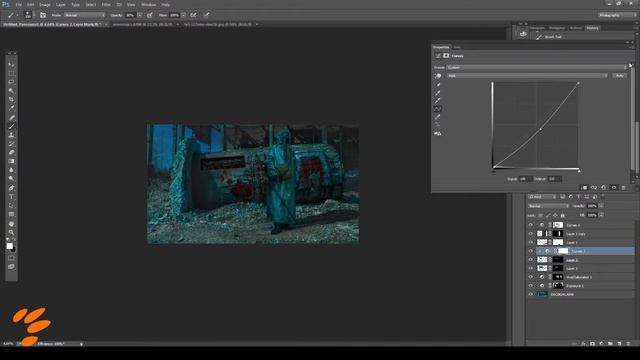Switch to the History panel tab
640x360 pixels.
coord(592,28)
